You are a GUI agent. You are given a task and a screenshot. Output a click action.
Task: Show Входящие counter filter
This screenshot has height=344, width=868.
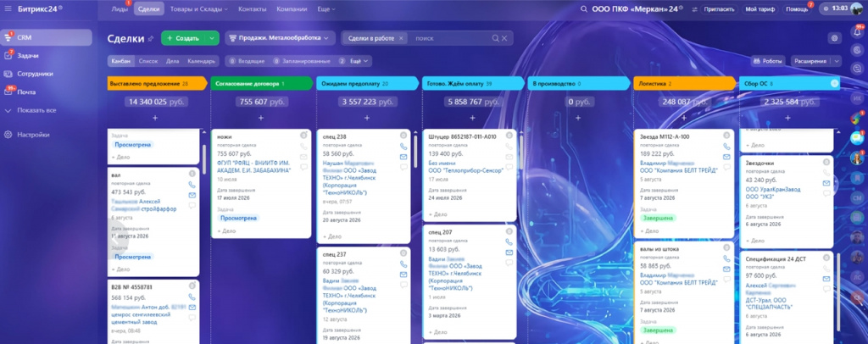(x=248, y=61)
